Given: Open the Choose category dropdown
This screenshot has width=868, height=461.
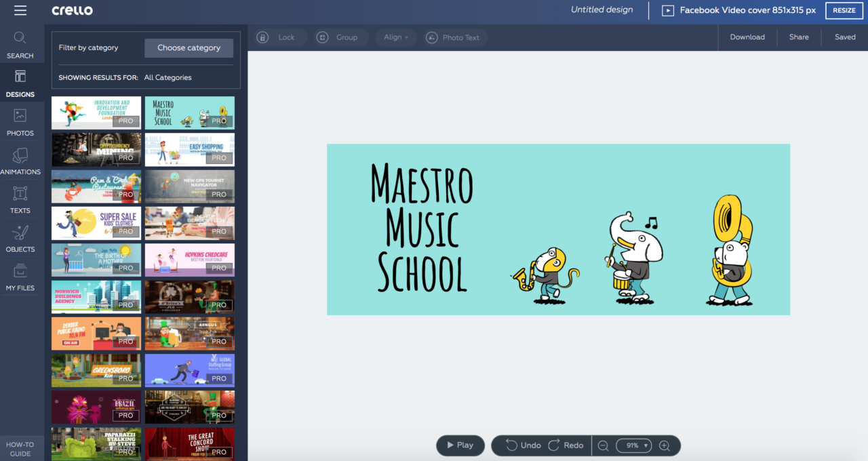Looking at the screenshot, I should (189, 48).
